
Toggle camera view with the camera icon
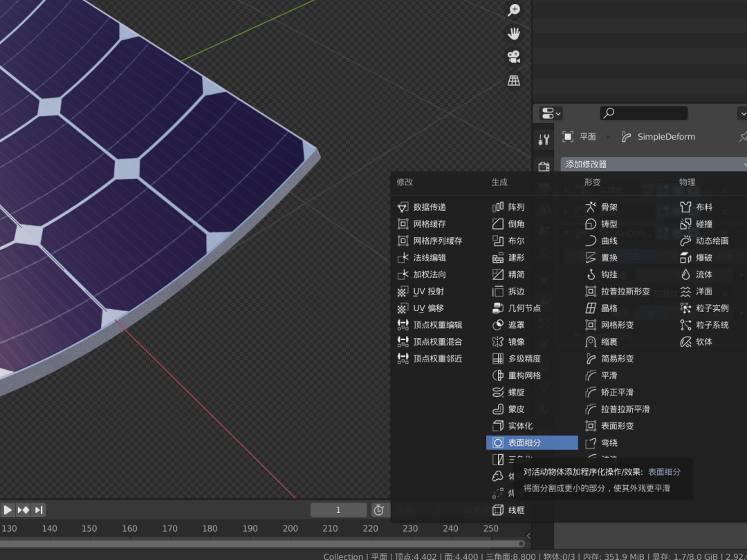[514, 57]
